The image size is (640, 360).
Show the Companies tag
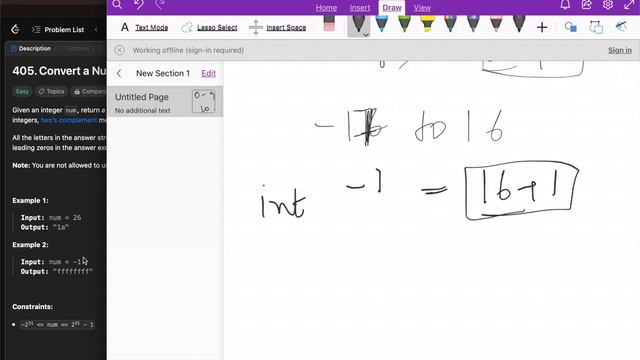tap(89, 91)
